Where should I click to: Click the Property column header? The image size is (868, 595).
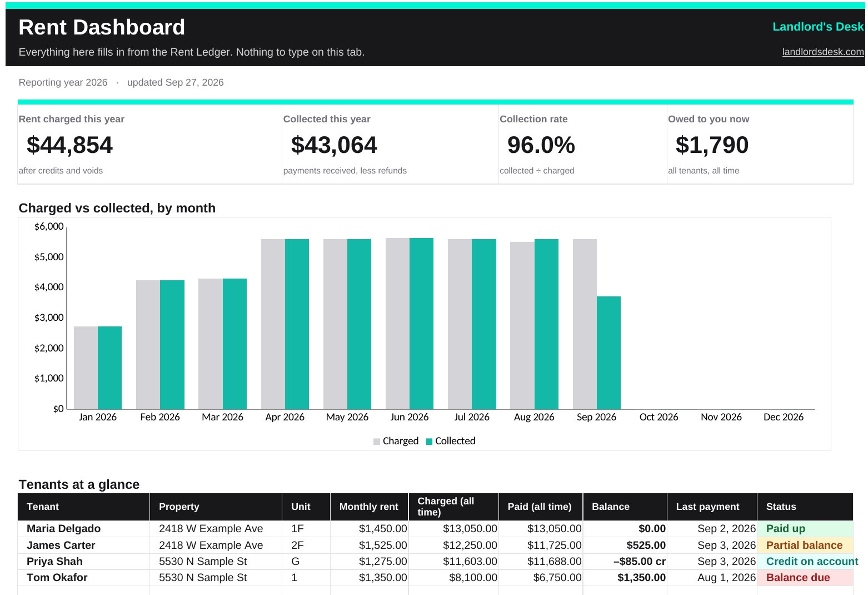(216, 507)
